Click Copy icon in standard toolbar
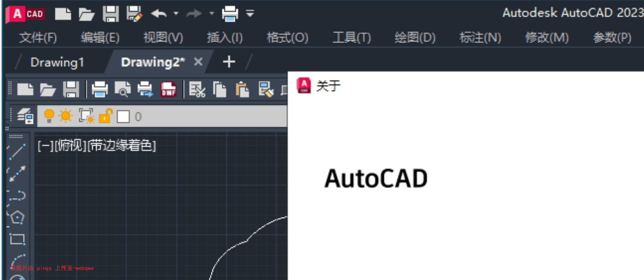Viewport: 644px width, 280px height. click(x=220, y=90)
